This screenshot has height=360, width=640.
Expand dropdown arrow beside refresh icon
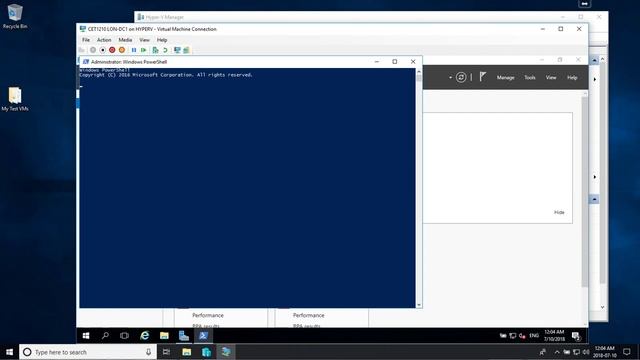click(x=450, y=78)
